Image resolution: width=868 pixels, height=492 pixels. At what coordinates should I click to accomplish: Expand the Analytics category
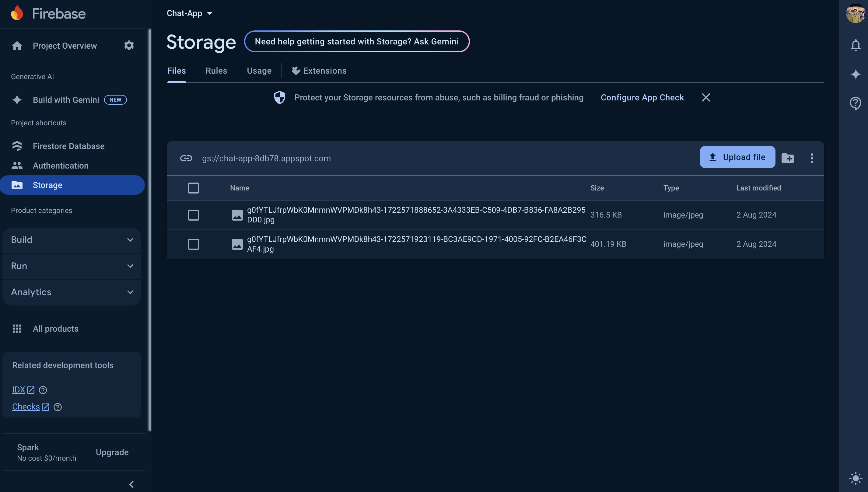[72, 292]
